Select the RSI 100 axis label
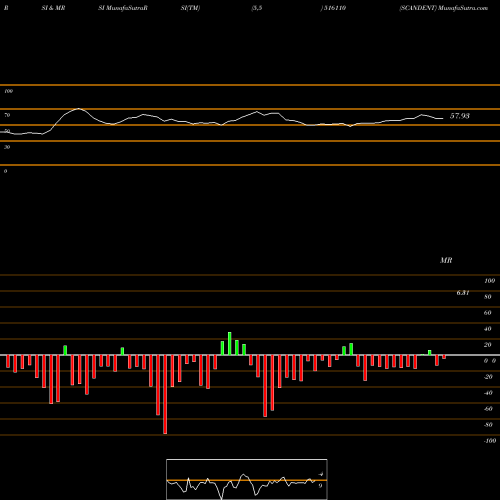500x500 pixels. (9, 91)
